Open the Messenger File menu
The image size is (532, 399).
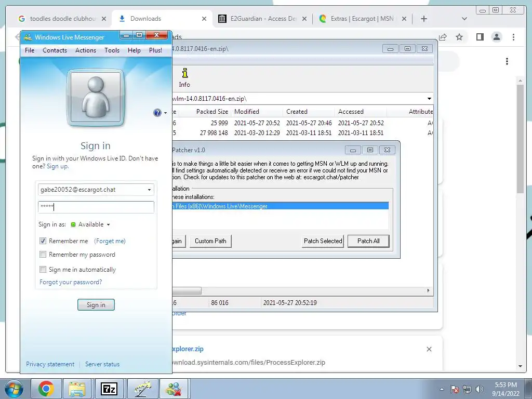(x=30, y=50)
